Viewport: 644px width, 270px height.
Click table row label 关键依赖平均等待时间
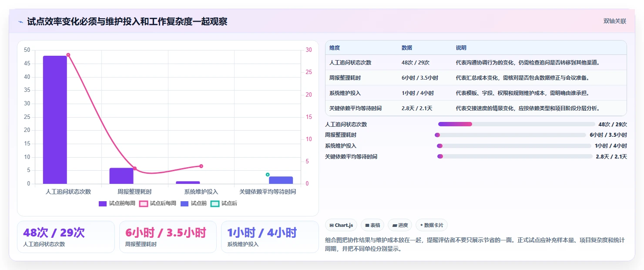pos(356,108)
